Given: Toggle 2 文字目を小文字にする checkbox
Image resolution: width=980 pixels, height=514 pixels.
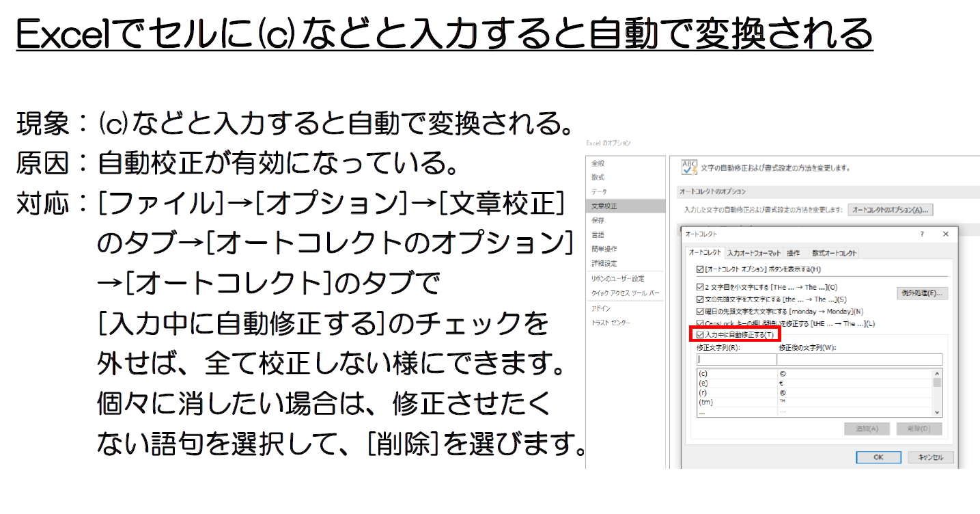Looking at the screenshot, I should [x=699, y=288].
